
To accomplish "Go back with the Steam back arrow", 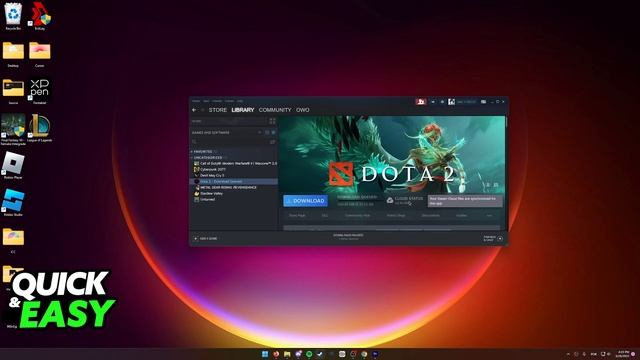I will coord(194,110).
